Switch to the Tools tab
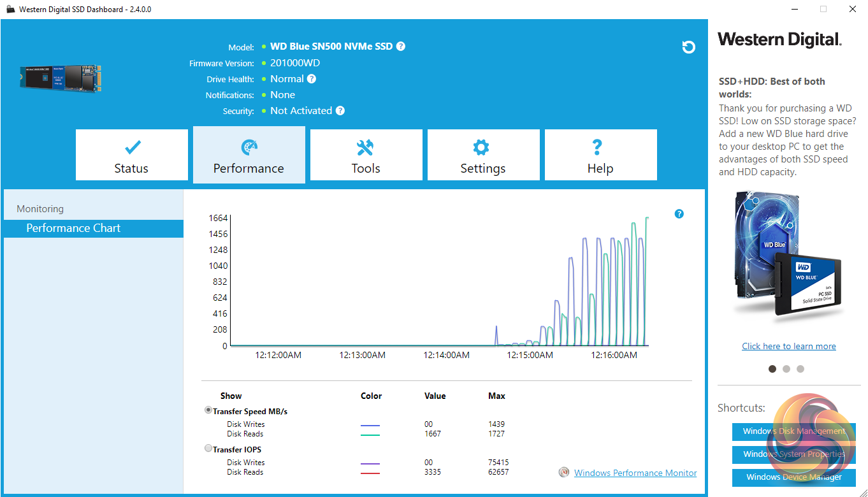868x497 pixels. click(366, 155)
